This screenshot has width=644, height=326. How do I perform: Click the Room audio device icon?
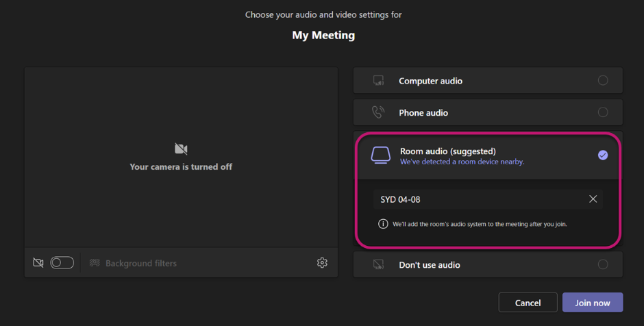click(381, 155)
